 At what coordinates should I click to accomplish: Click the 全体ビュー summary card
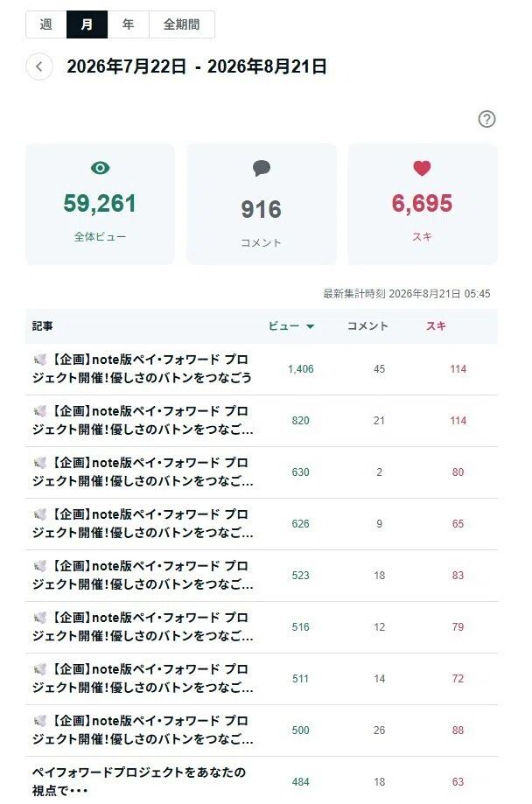[100, 204]
